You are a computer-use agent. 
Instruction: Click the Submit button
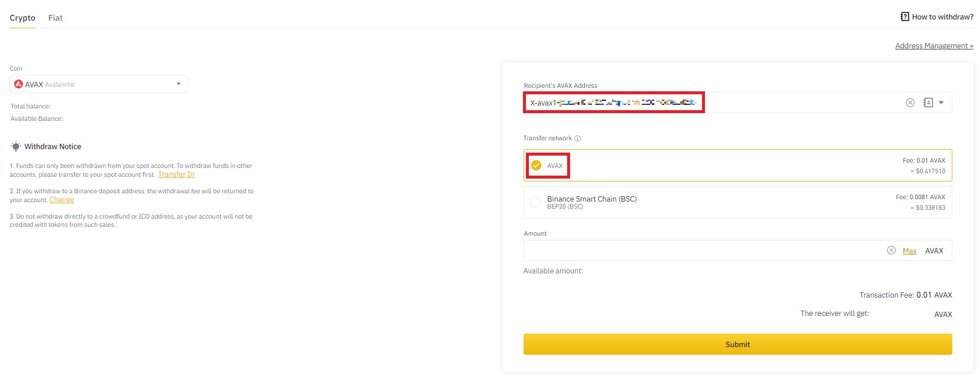(737, 344)
